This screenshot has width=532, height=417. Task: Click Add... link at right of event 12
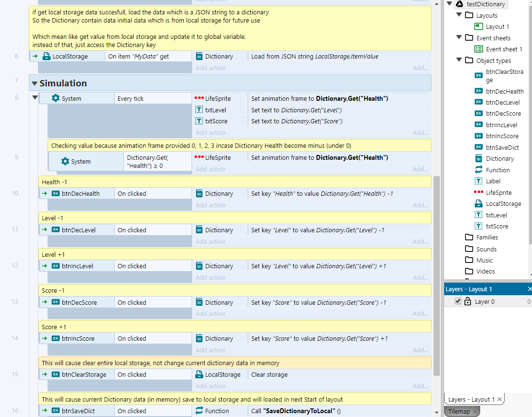tap(421, 278)
